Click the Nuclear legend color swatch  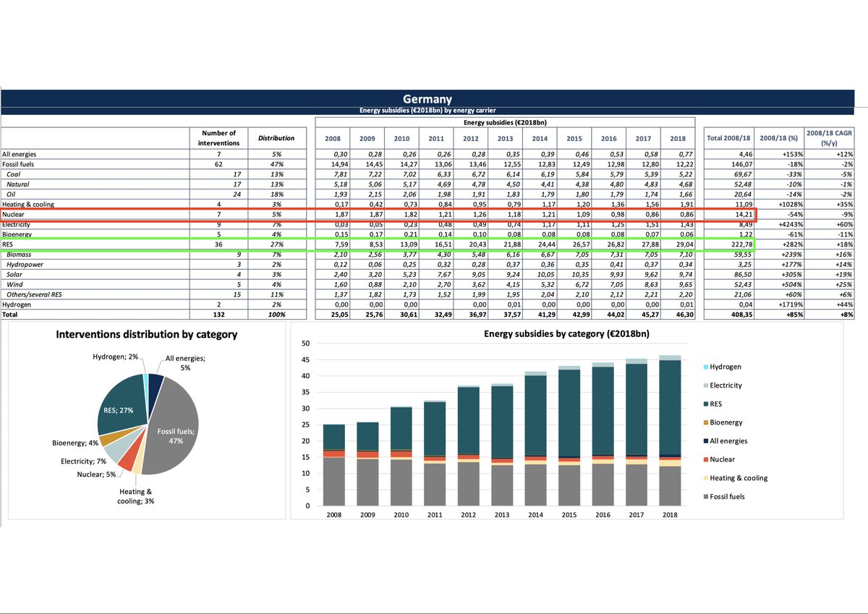pos(706,459)
